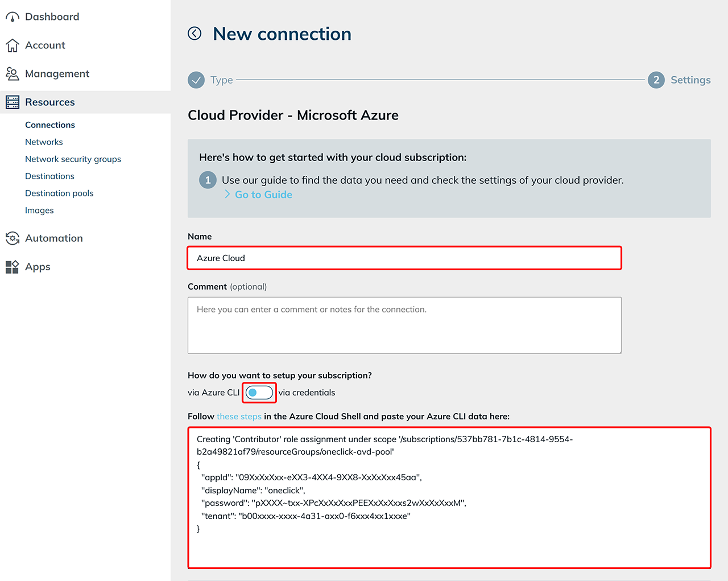The image size is (728, 581).
Task: Click the Dashboard gauge icon
Action: [x=12, y=17]
